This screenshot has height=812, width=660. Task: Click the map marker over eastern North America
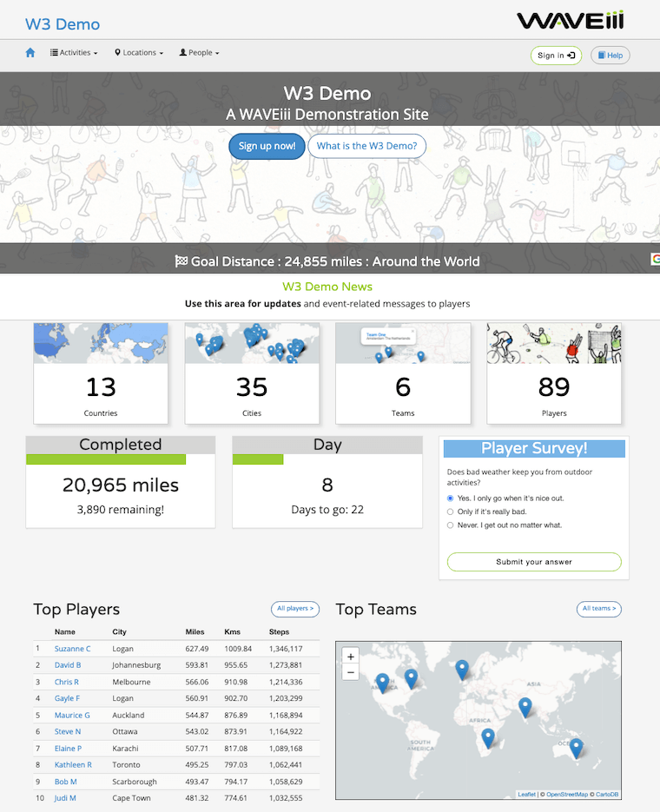pos(411,679)
